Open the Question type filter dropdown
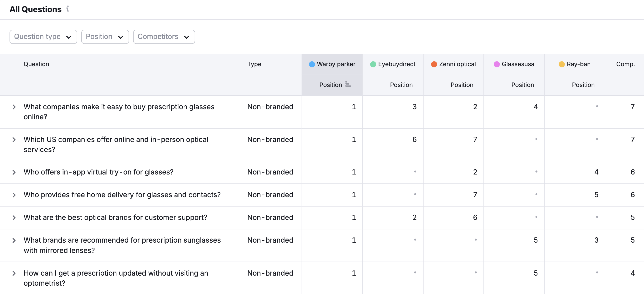The image size is (644, 294). [43, 37]
